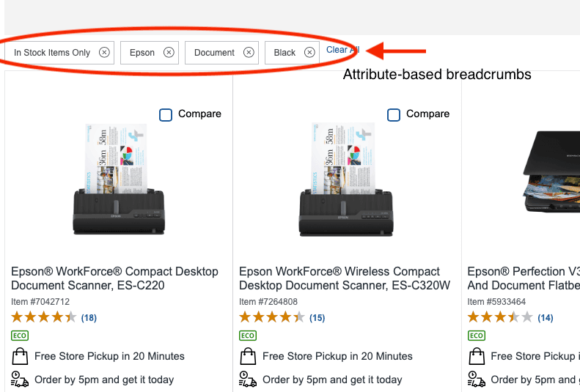
Task: Remove the In Stock Items Only filter
Action: click(104, 53)
